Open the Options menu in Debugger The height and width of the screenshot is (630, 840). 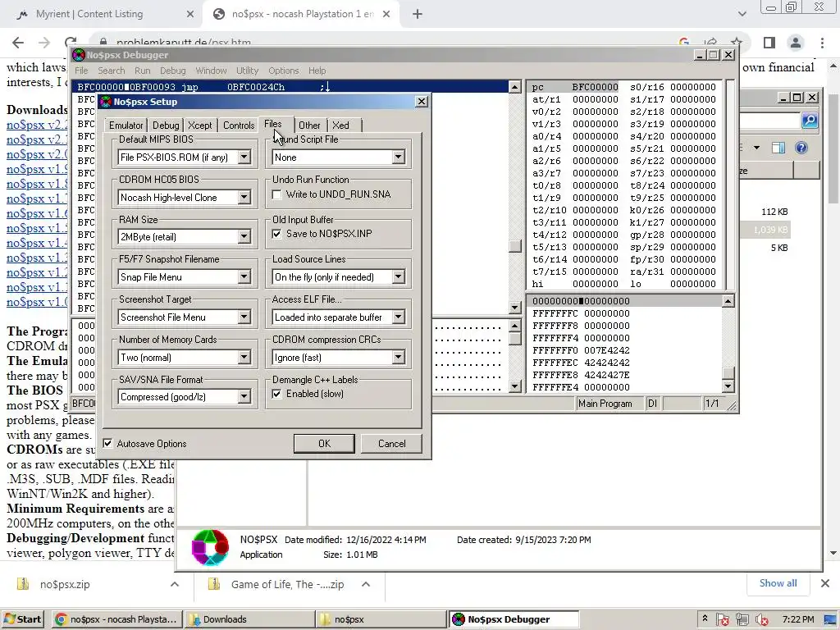coord(283,71)
